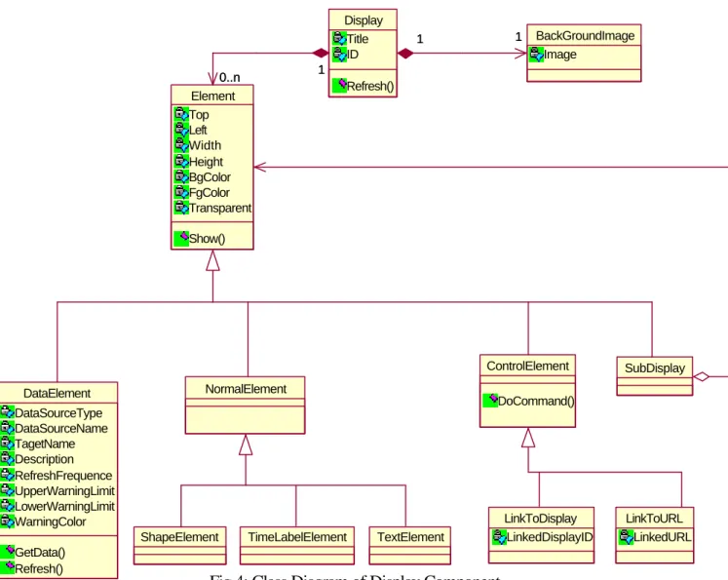This screenshot has width=728, height=580.
Task: Click the attribute icon beside Width
Action: (181, 145)
